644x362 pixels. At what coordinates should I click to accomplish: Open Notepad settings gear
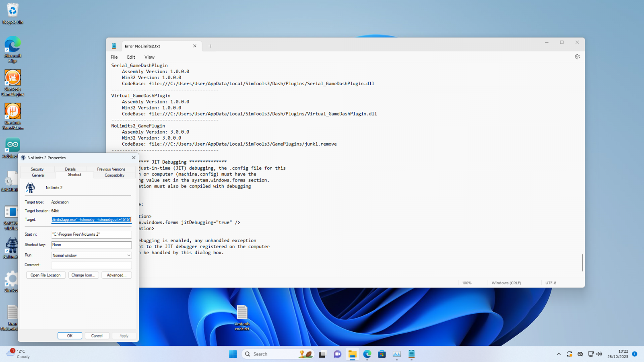tap(577, 57)
